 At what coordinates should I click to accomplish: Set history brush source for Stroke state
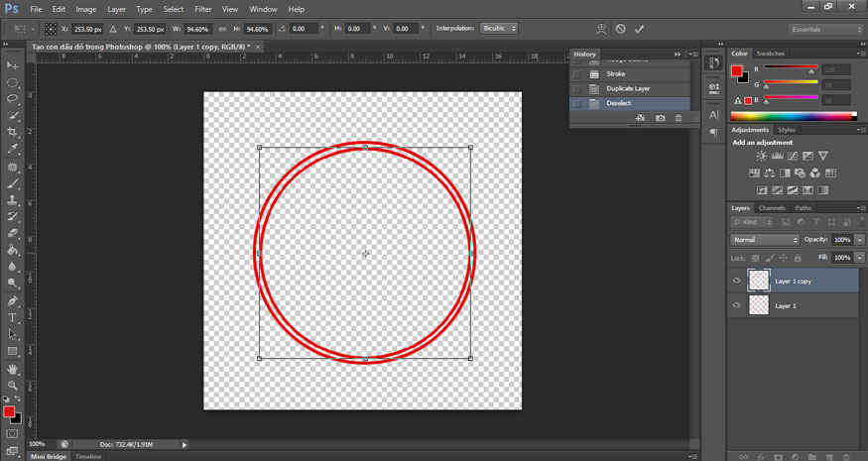(x=576, y=74)
